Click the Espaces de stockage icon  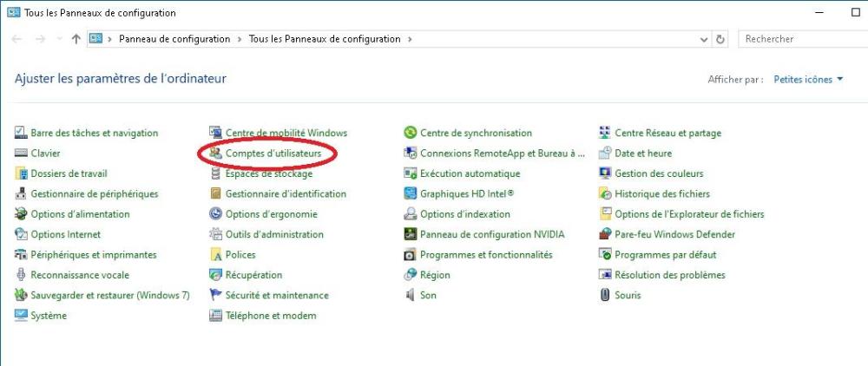215,173
